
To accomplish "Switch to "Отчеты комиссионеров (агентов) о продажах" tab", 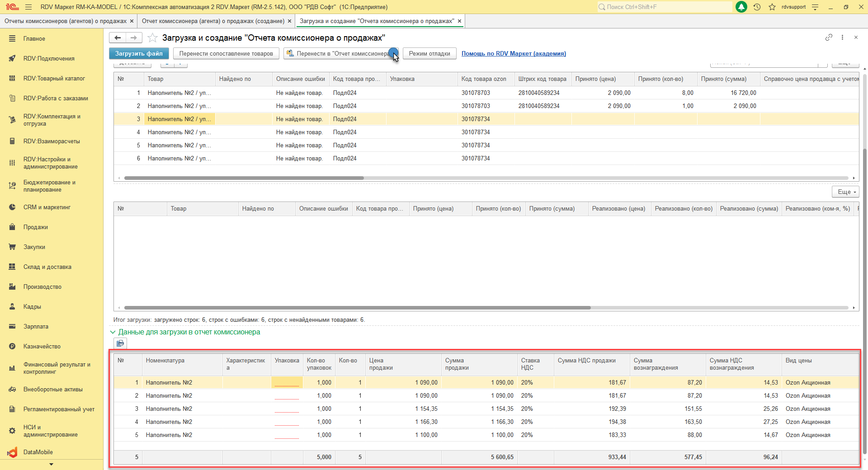I will (x=66, y=21).
